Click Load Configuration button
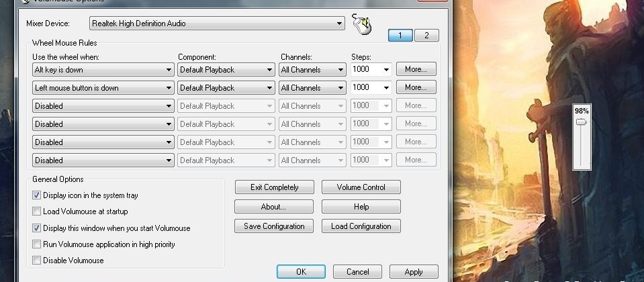 (x=361, y=226)
